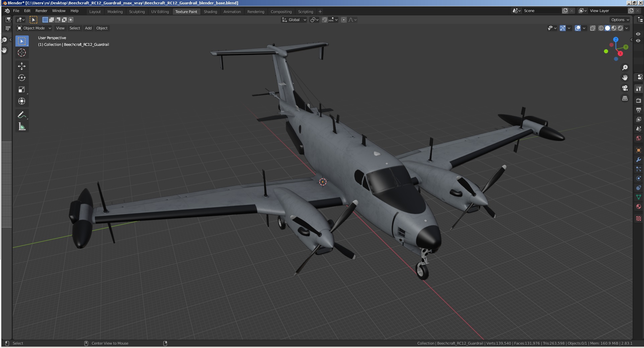Open the Render menu
644x348 pixels.
pyautogui.click(x=41, y=11)
